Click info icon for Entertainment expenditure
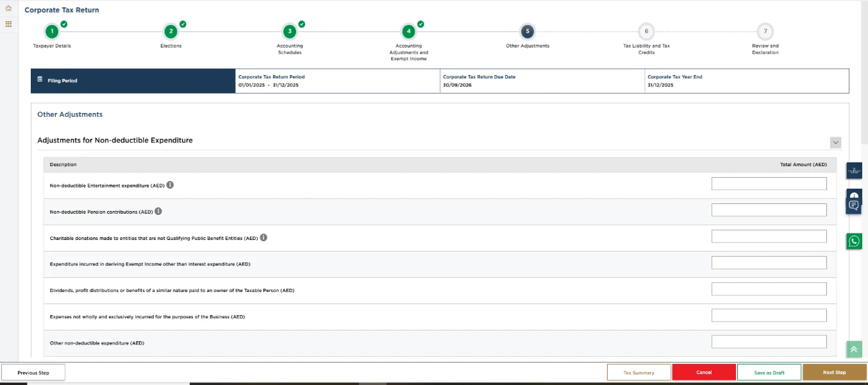 coord(170,185)
